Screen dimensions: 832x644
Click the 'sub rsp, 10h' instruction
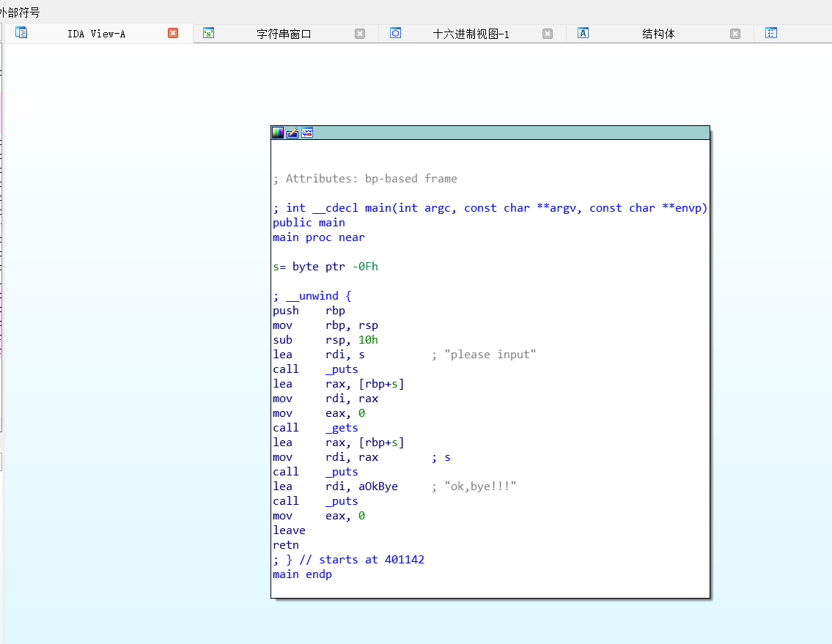tap(325, 340)
